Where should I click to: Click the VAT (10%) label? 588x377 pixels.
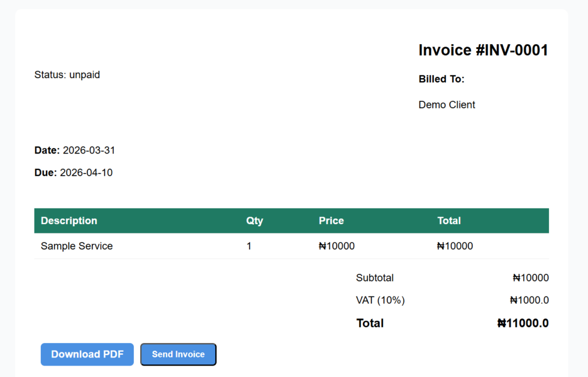coord(380,301)
